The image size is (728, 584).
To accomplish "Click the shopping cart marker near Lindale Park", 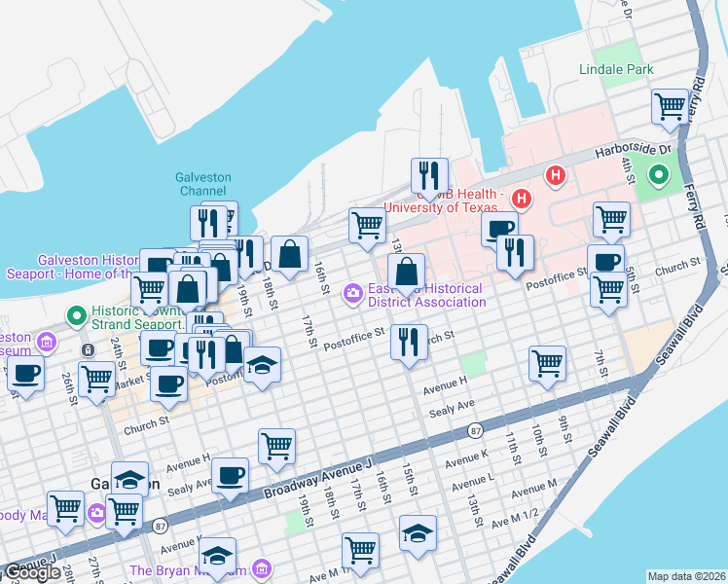I will click(x=670, y=109).
